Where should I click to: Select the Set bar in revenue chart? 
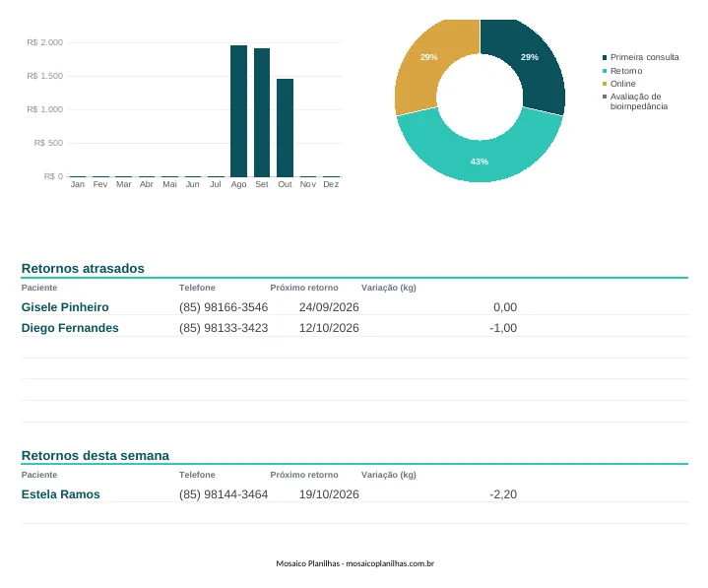click(x=262, y=112)
